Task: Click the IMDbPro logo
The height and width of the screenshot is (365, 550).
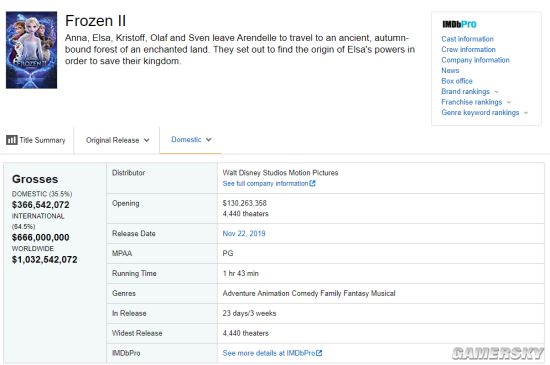Action: [x=459, y=24]
